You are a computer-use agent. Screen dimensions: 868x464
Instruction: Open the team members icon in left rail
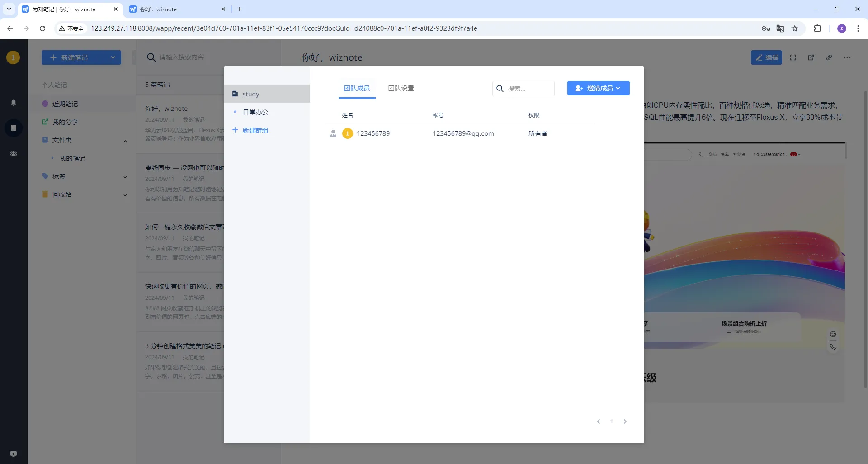(x=14, y=153)
